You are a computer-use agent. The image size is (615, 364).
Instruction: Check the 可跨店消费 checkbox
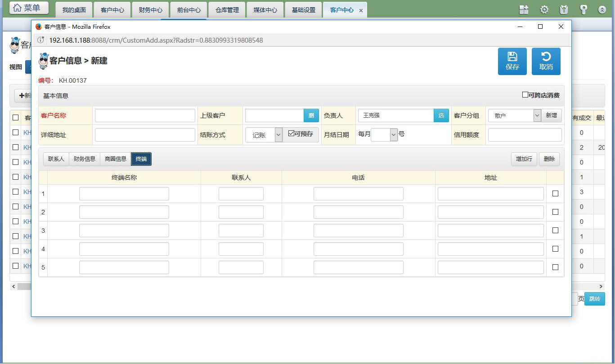pos(525,95)
